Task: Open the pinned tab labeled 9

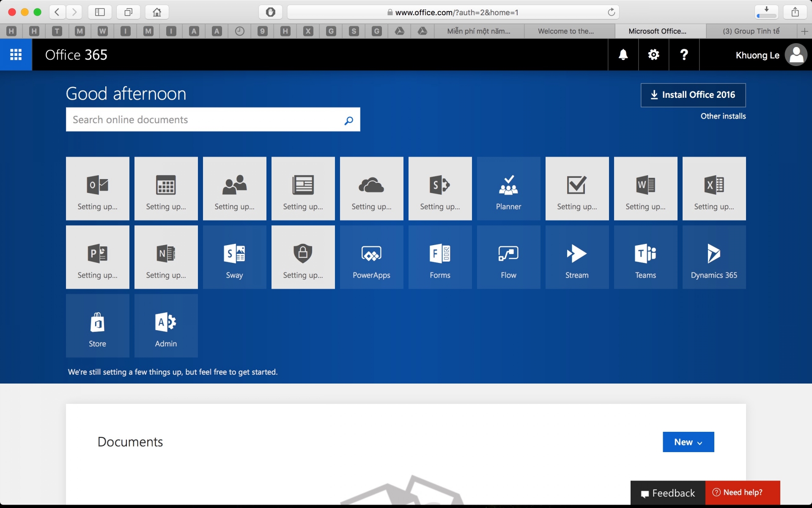Action: (263, 31)
